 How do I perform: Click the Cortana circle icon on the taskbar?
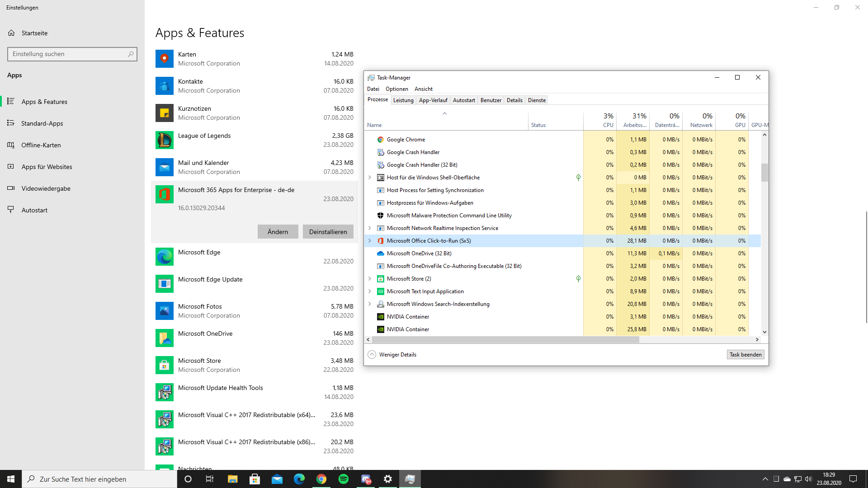click(188, 479)
